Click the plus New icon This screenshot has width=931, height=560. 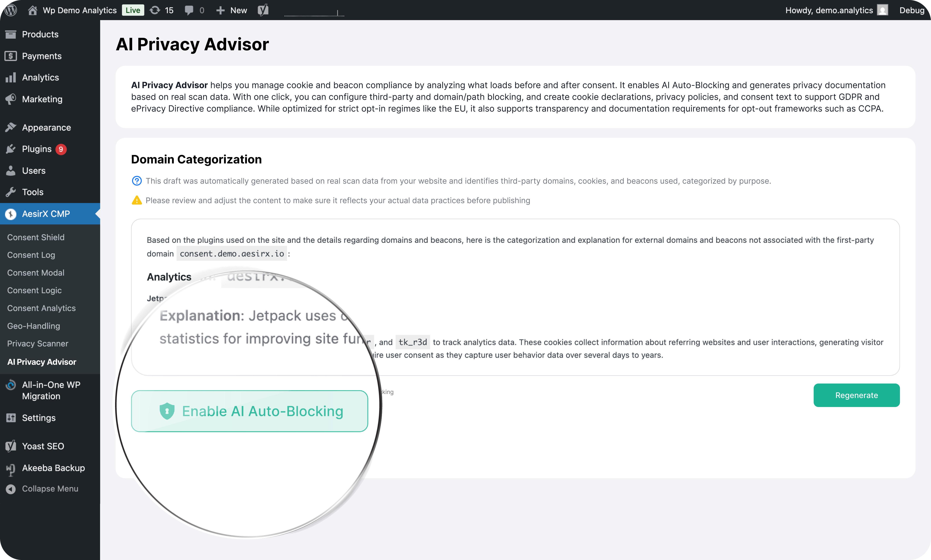[220, 10]
